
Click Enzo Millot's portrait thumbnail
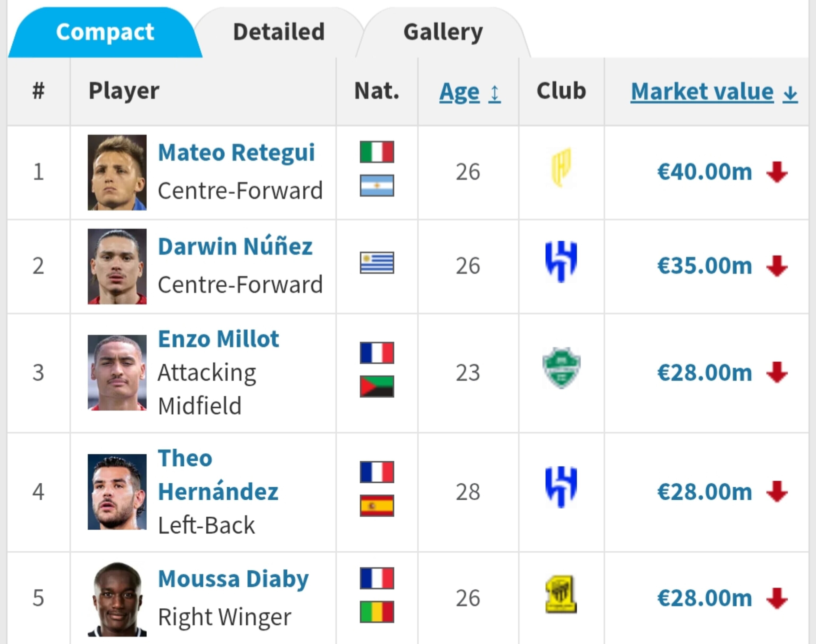[x=117, y=372]
